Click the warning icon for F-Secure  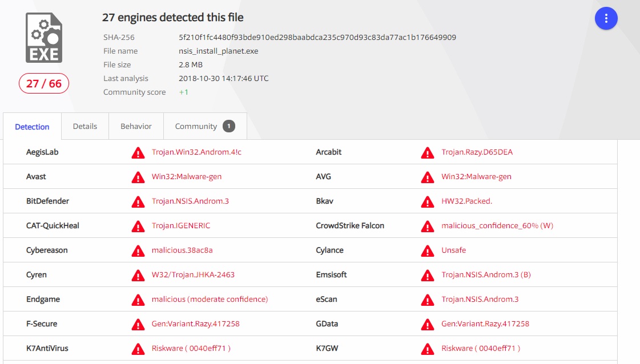tap(138, 325)
